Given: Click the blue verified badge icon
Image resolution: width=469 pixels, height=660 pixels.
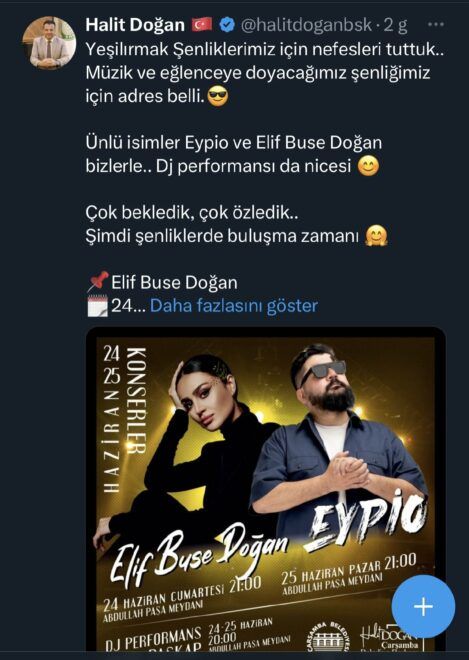Looking at the screenshot, I should coord(227,25).
